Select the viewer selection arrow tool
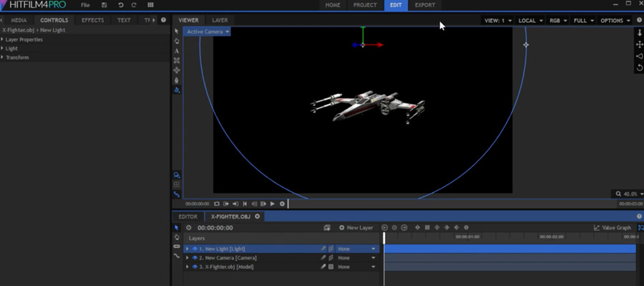The image size is (644, 286). click(x=177, y=32)
